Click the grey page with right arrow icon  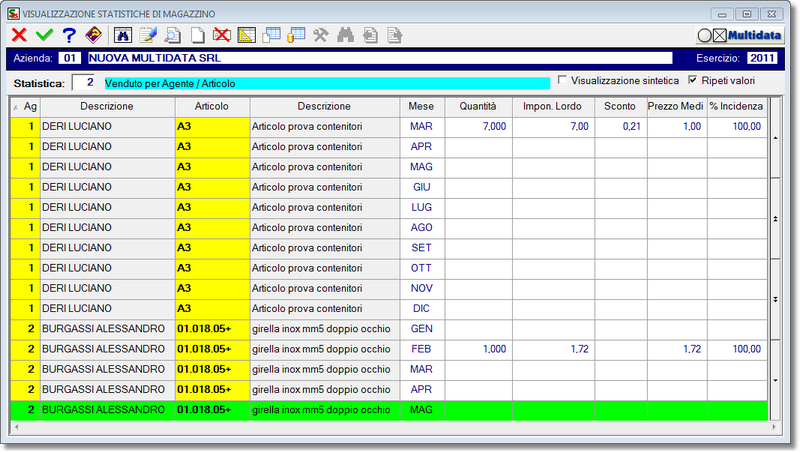coord(394,35)
